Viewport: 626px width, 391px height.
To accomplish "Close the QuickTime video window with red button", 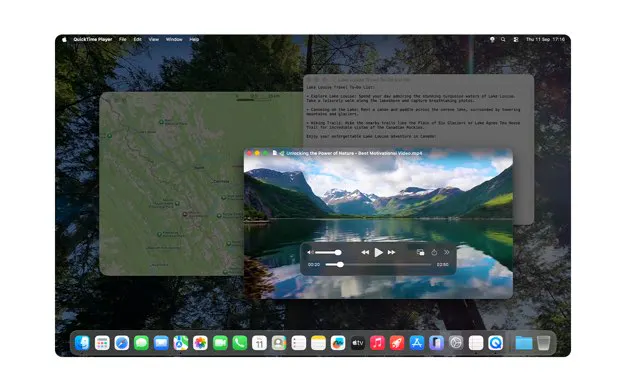I will point(250,153).
